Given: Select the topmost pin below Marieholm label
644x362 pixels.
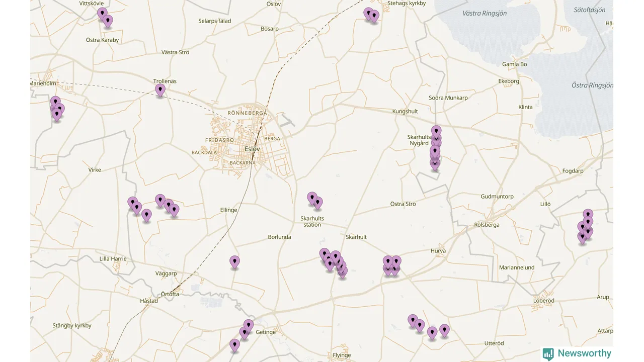Looking at the screenshot, I should (x=55, y=103).
